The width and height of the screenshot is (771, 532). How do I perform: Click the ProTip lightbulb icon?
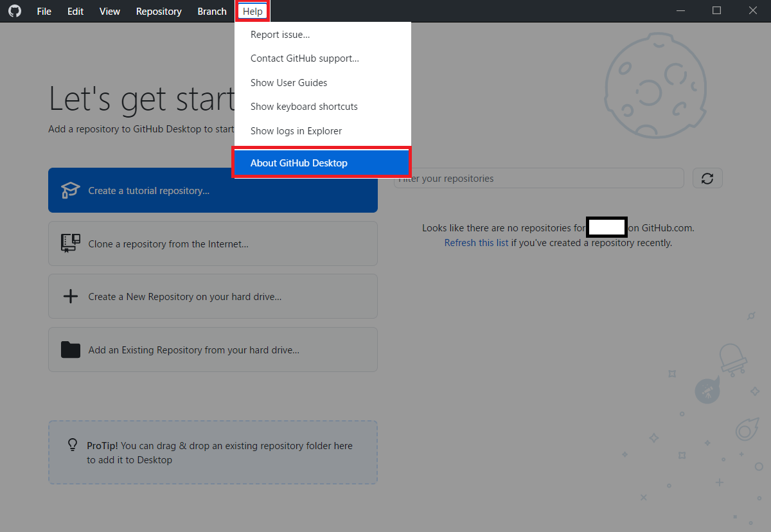(73, 445)
